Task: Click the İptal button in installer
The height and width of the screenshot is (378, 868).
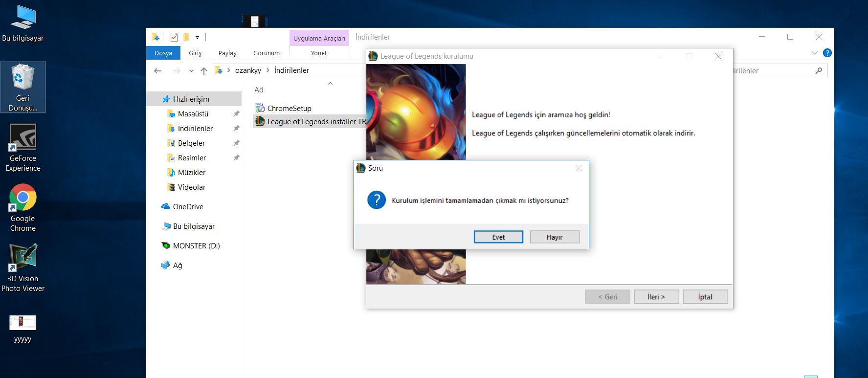Action: click(705, 296)
